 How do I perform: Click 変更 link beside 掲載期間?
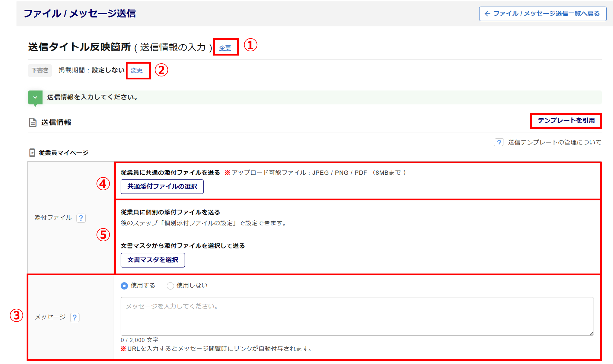click(137, 70)
